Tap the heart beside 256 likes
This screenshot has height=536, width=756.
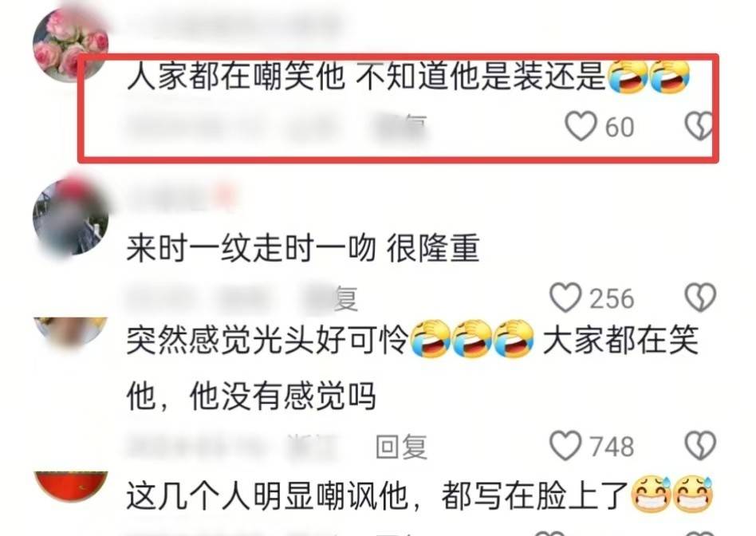pos(565,298)
